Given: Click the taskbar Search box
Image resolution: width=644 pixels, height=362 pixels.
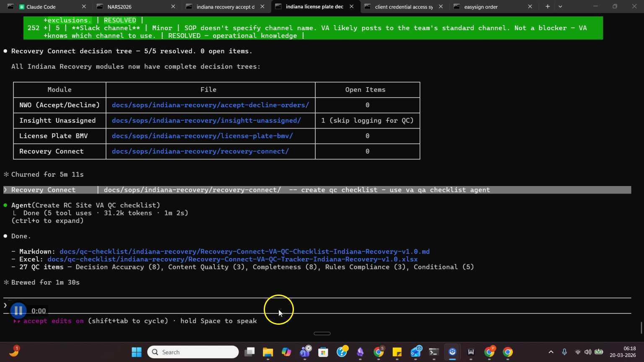Looking at the screenshot, I should pyautogui.click(x=193, y=352).
